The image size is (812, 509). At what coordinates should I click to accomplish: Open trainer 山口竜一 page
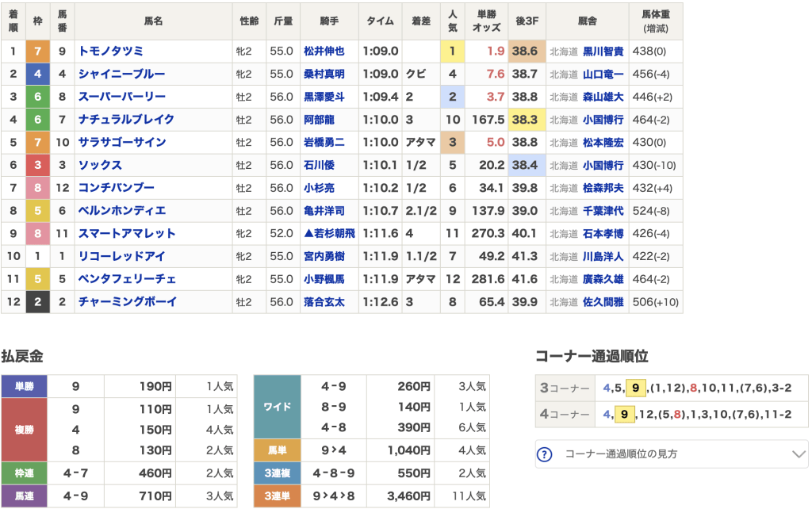coord(603,74)
